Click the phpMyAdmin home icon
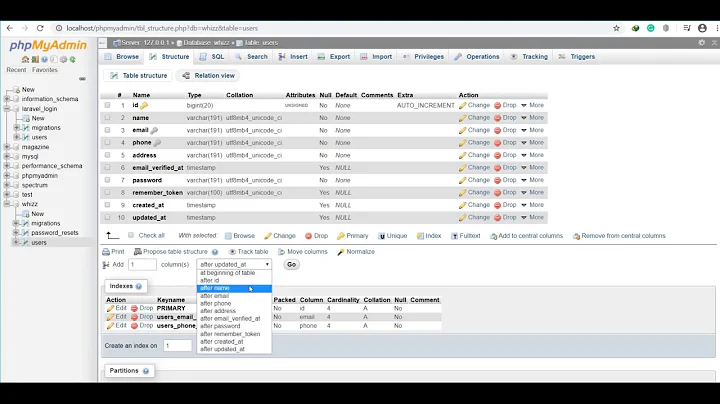 [x=25, y=59]
